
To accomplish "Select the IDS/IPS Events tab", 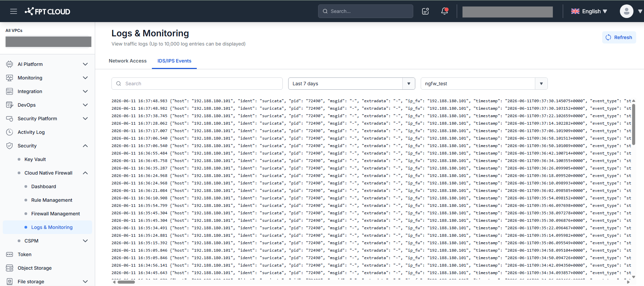I will click(174, 61).
